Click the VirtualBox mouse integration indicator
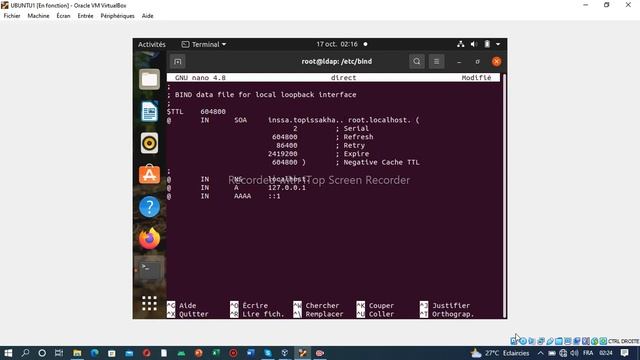The height and width of the screenshot is (360, 640). (x=595, y=341)
